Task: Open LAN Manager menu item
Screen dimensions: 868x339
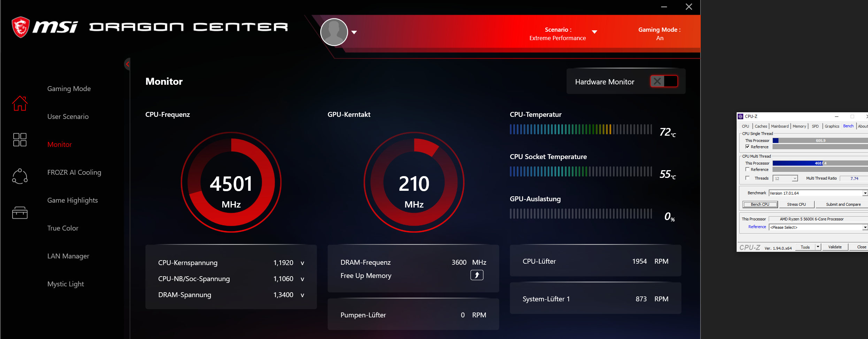Action: pyautogui.click(x=68, y=256)
